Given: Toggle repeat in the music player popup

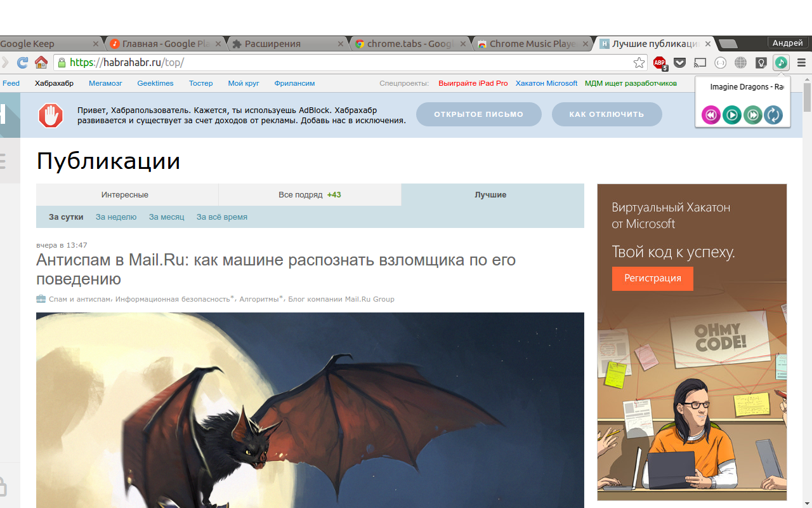Looking at the screenshot, I should click(773, 115).
